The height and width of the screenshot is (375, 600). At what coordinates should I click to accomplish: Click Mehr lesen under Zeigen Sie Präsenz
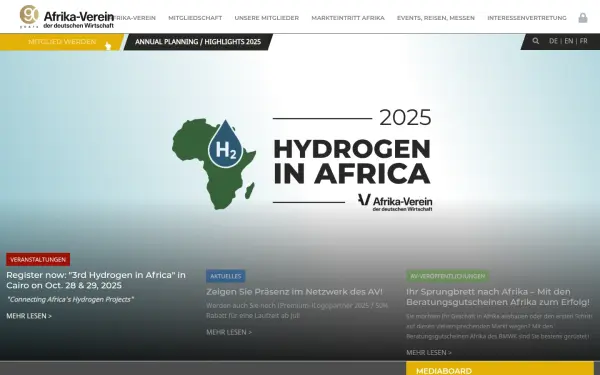click(x=229, y=332)
